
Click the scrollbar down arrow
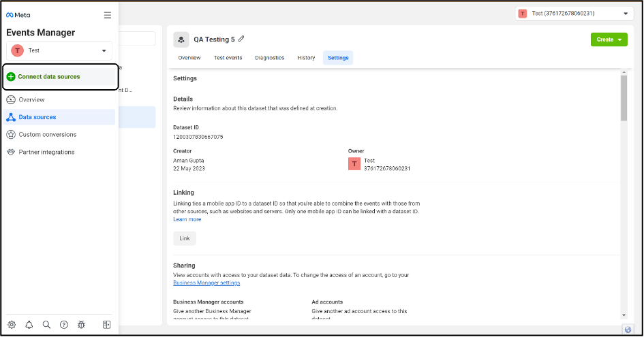pyautogui.click(x=624, y=315)
